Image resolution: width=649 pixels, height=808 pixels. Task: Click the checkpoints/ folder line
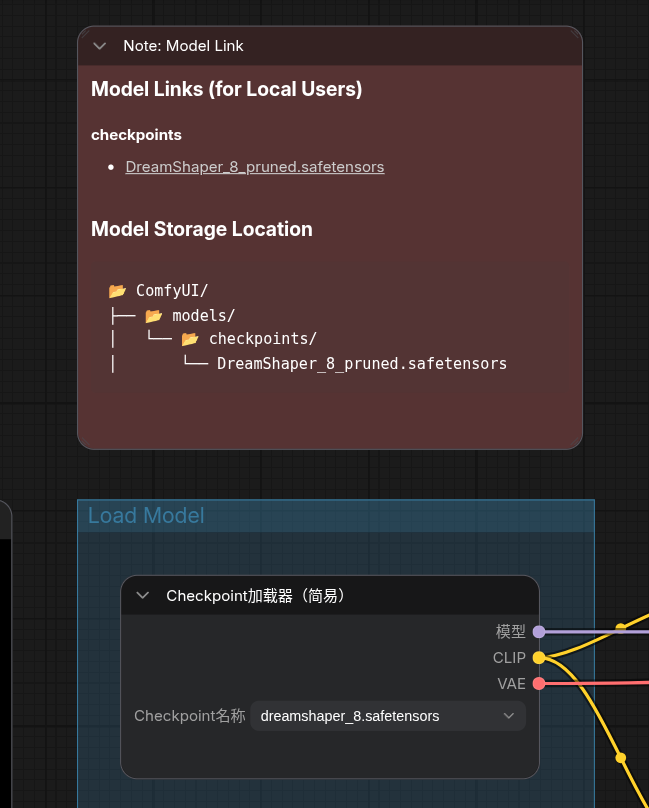pyautogui.click(x=248, y=339)
